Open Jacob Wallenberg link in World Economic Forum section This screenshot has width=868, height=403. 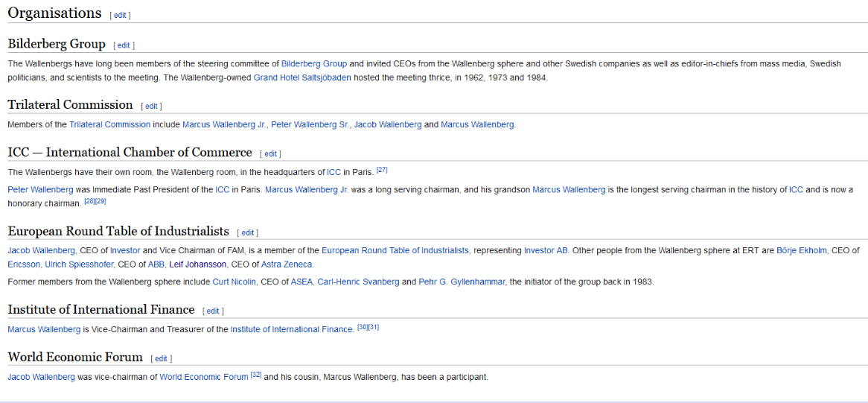[x=42, y=377]
